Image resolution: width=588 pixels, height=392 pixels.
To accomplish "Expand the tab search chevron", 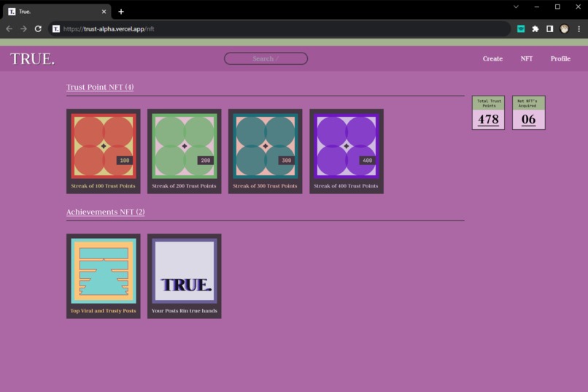I will tap(516, 7).
